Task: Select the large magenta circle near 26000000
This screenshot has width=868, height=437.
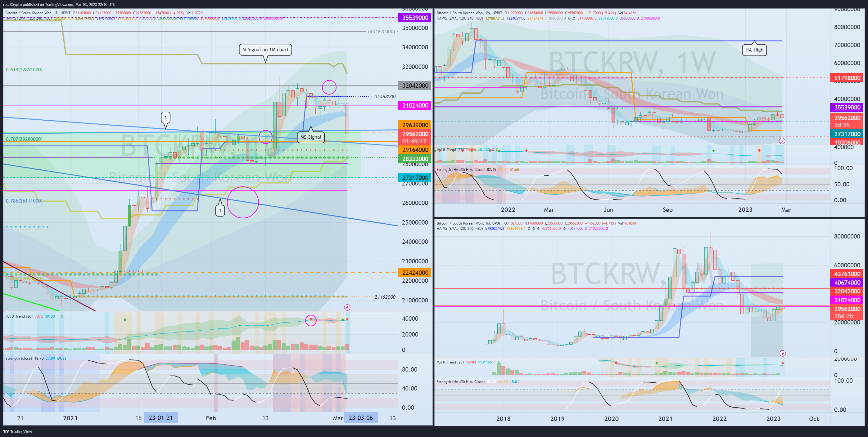Action: [243, 202]
